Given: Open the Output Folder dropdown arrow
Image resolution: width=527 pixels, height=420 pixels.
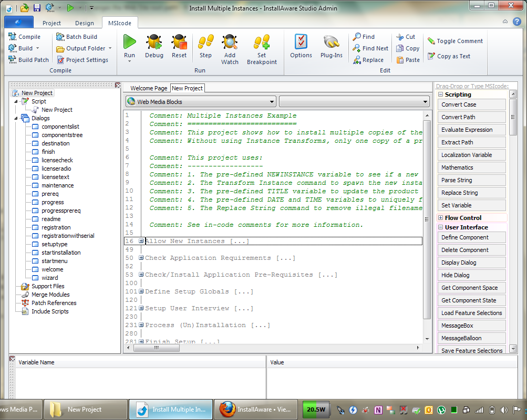Looking at the screenshot, I should pyautogui.click(x=110, y=48).
